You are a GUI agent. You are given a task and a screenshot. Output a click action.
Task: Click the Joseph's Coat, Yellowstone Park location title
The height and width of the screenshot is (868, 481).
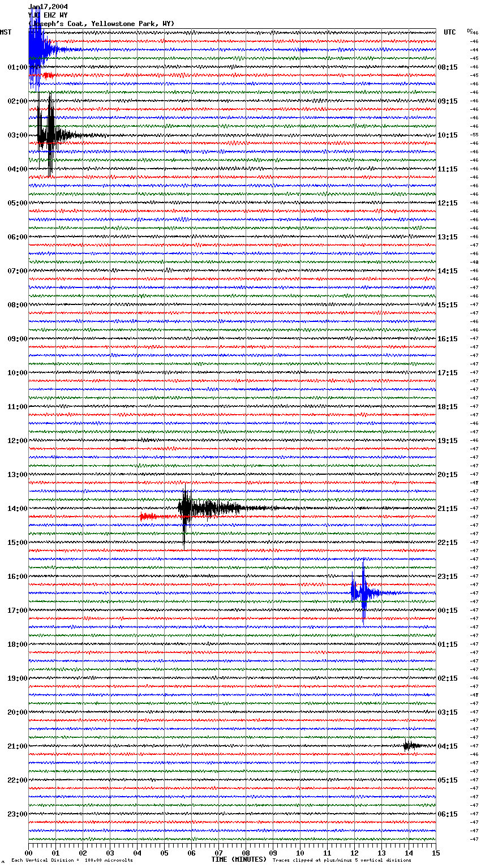[x=101, y=24]
